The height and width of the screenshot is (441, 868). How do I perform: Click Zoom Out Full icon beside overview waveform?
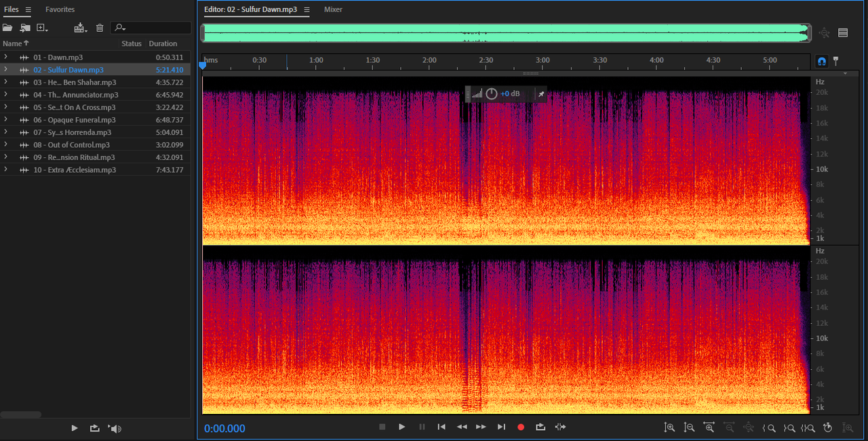point(824,33)
